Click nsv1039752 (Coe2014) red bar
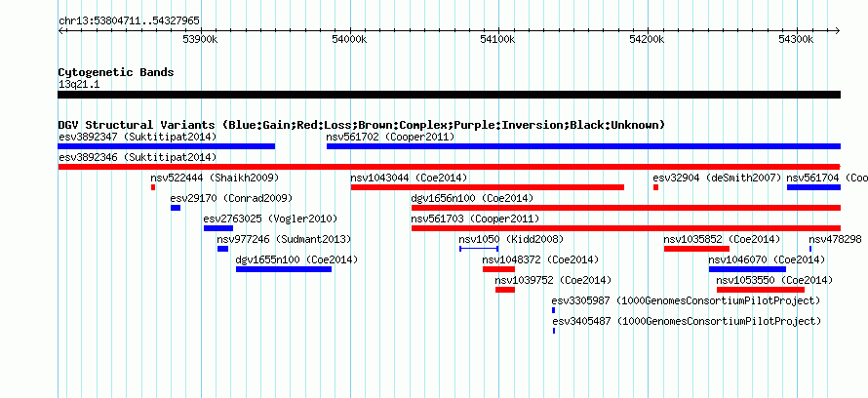 tap(505, 290)
